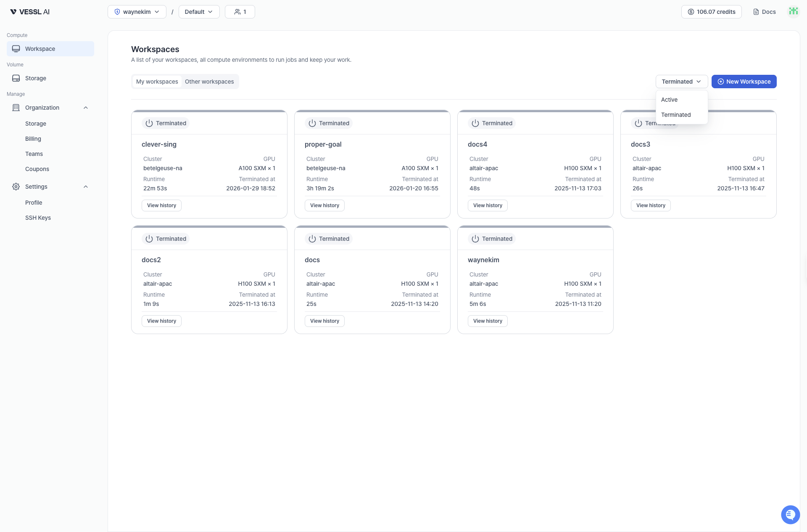
Task: View history of the docs4 workspace
Action: coord(488,205)
